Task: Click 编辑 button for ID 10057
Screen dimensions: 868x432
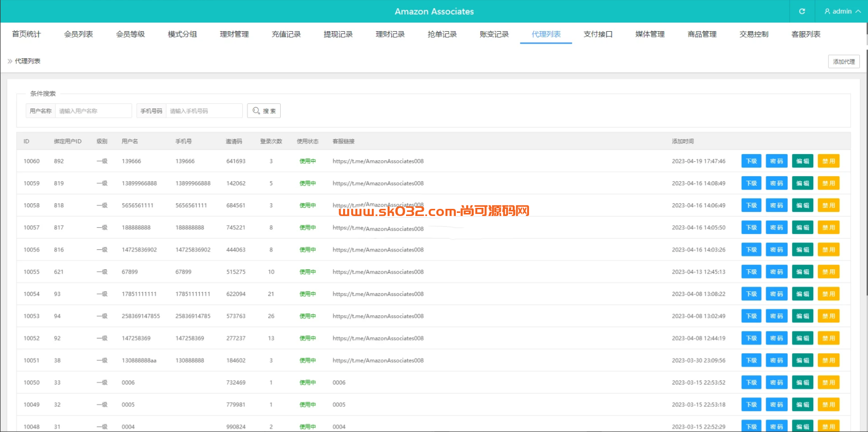Action: point(802,228)
